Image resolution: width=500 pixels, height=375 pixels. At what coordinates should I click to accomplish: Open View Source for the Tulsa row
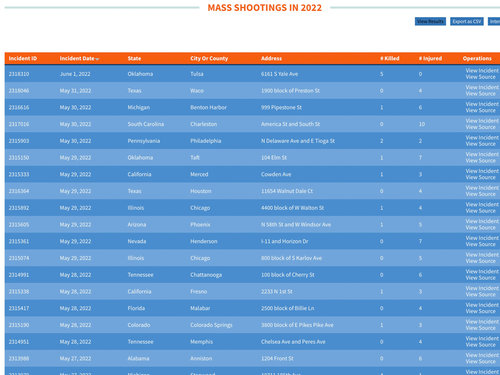480,77
